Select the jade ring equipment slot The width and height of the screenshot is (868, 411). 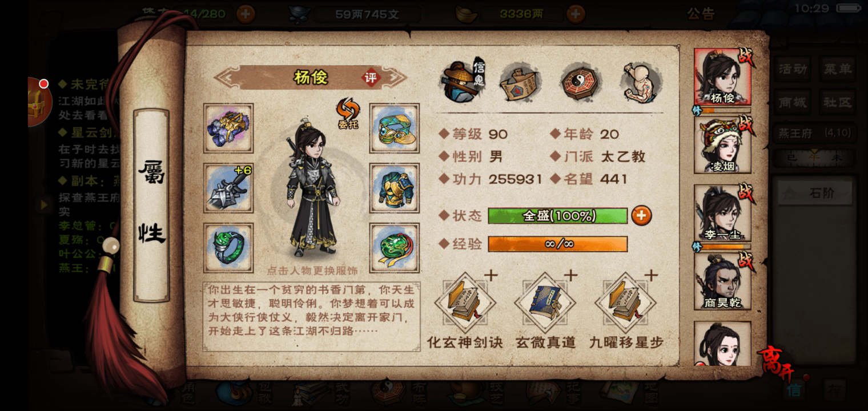tap(228, 248)
